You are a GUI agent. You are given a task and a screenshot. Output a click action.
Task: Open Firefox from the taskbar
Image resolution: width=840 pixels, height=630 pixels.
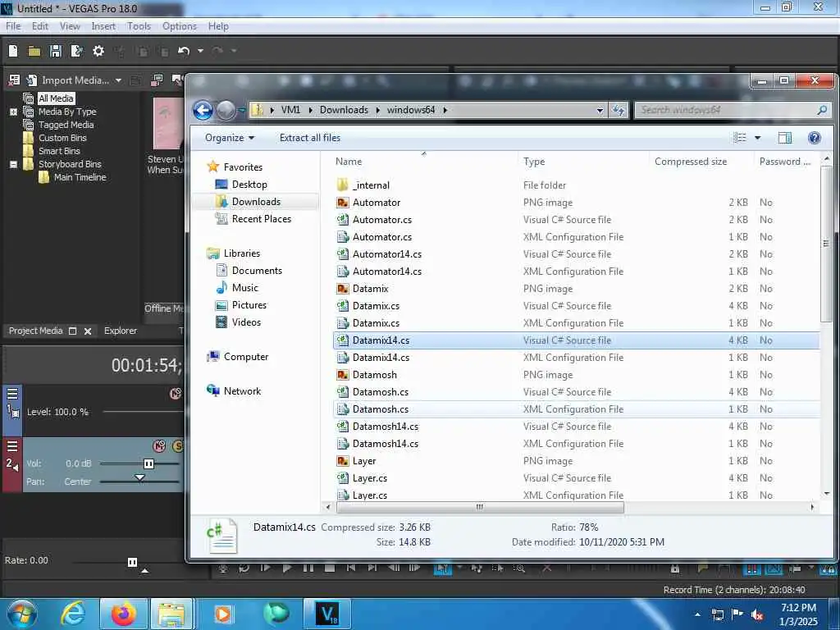coord(124,614)
